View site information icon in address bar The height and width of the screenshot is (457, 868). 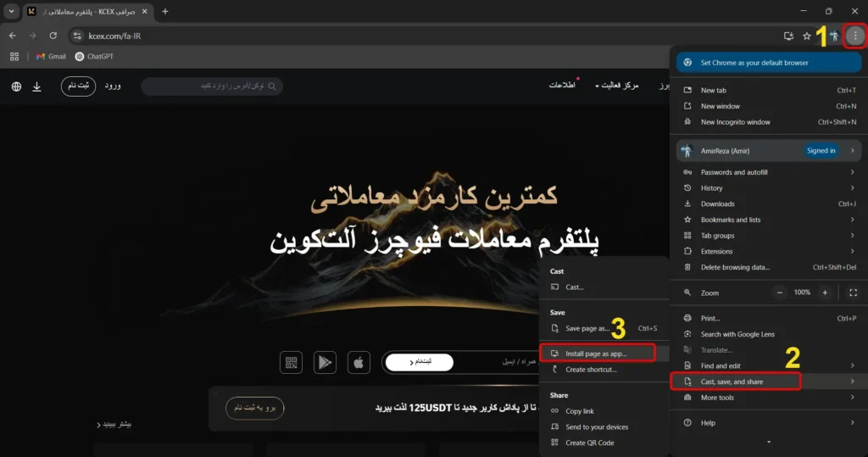[77, 36]
